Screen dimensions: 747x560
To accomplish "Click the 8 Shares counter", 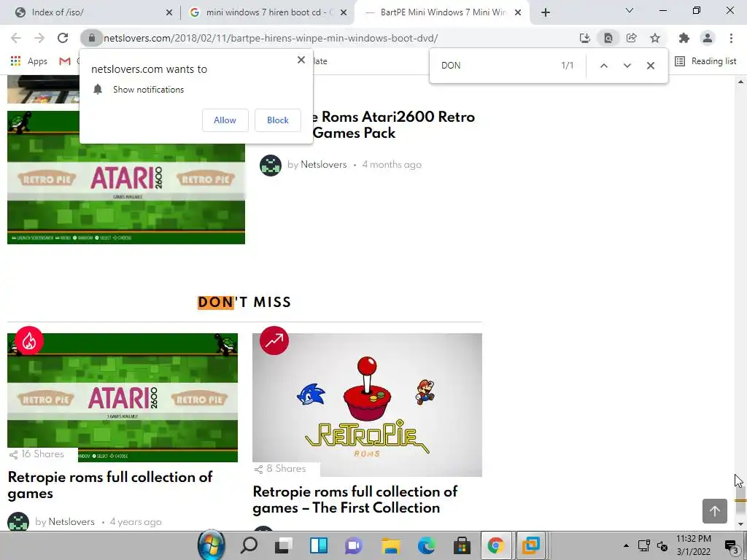I will coord(281,469).
